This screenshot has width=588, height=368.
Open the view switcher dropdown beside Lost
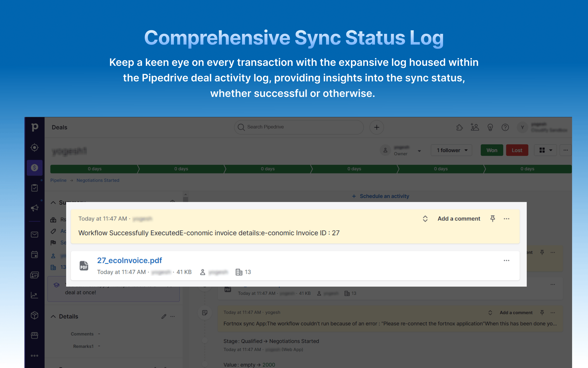[545, 150]
